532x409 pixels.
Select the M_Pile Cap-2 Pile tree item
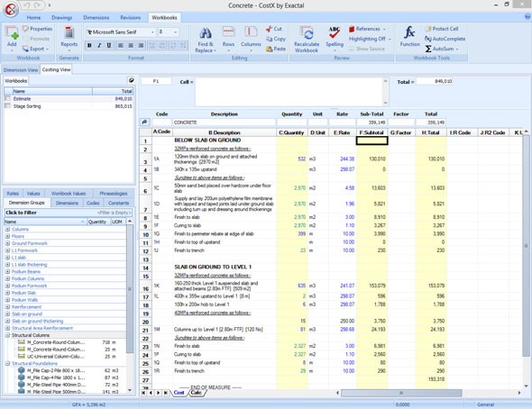click(56, 370)
